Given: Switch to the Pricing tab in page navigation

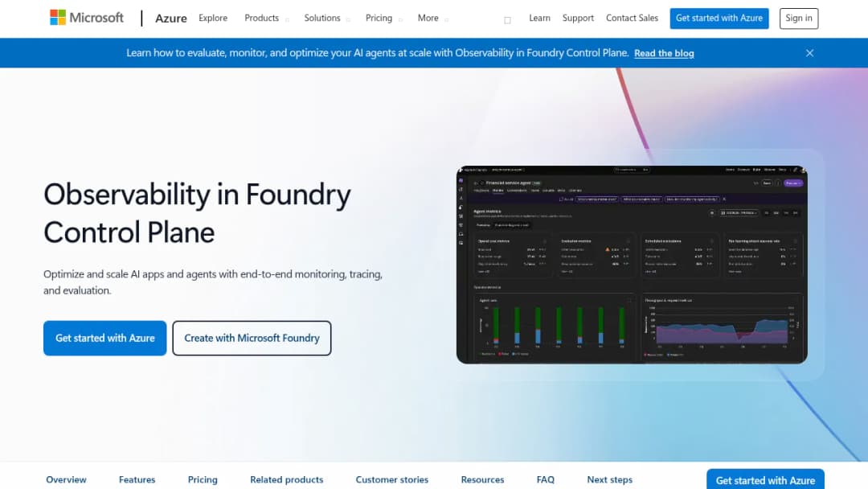Looking at the screenshot, I should coord(203,479).
